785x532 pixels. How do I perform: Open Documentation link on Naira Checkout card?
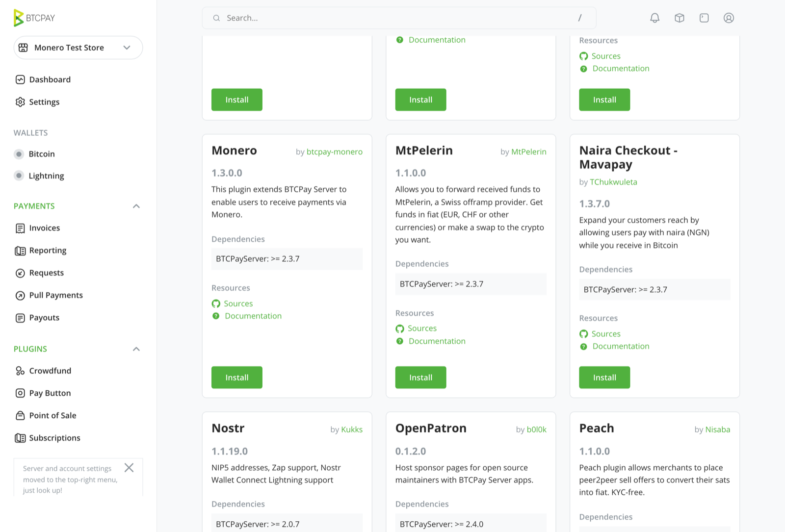(621, 346)
